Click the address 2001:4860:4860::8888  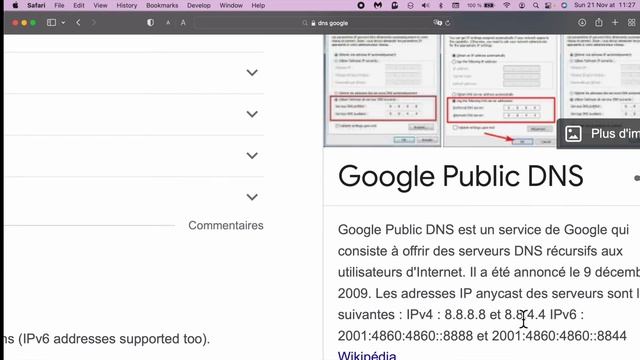click(405, 336)
